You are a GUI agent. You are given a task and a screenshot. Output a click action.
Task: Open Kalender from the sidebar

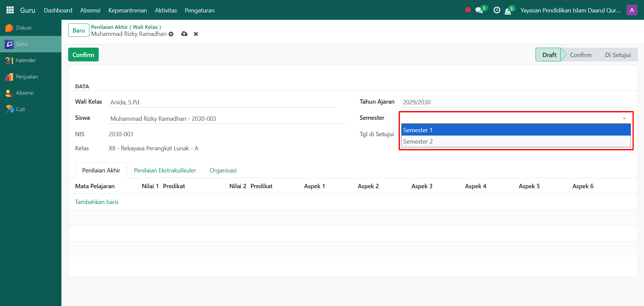pyautogui.click(x=26, y=60)
